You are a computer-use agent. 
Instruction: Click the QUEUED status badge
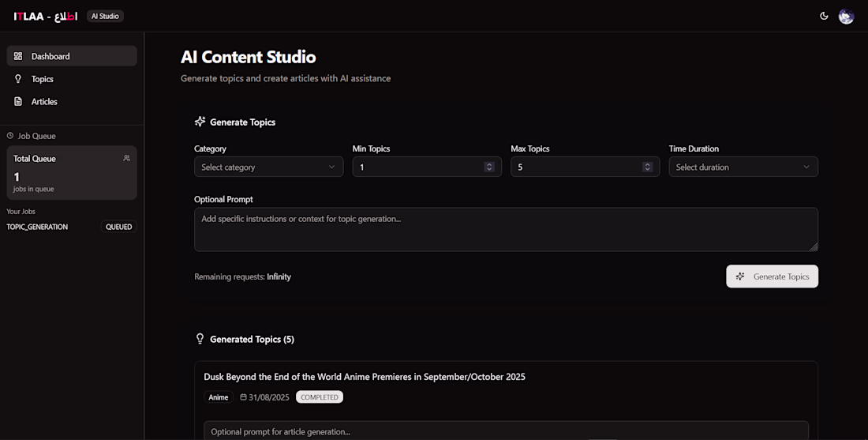point(119,227)
